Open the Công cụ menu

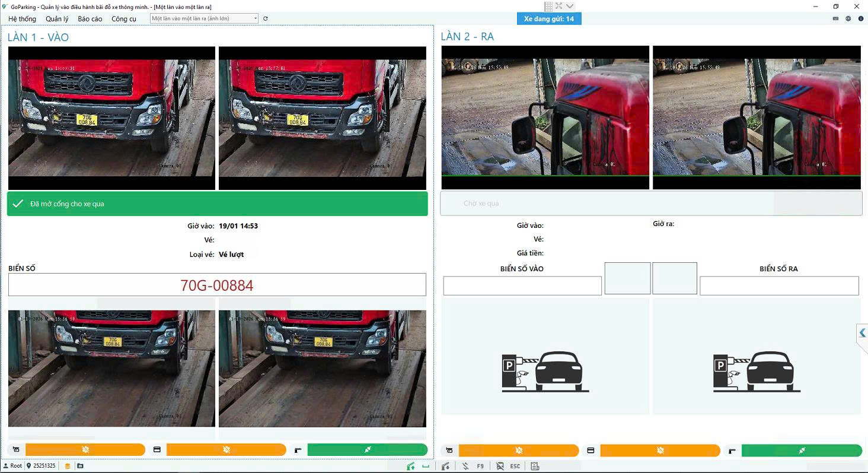tap(123, 19)
